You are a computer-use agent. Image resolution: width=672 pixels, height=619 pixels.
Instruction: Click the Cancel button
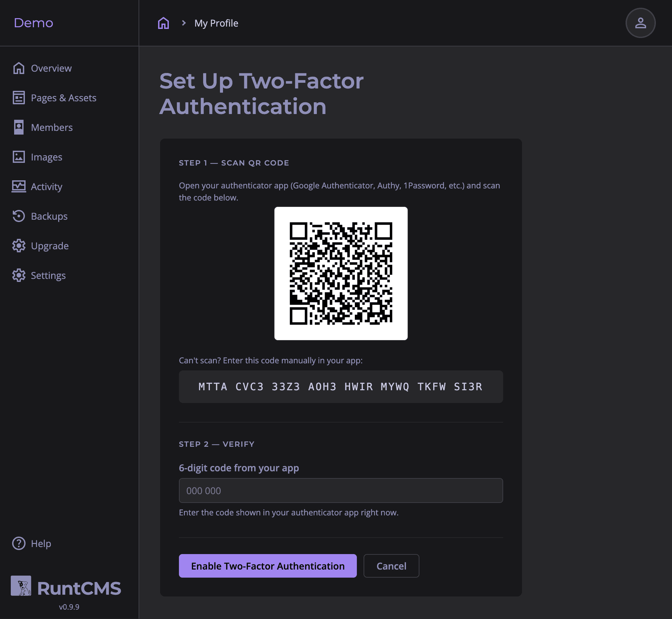[391, 566]
